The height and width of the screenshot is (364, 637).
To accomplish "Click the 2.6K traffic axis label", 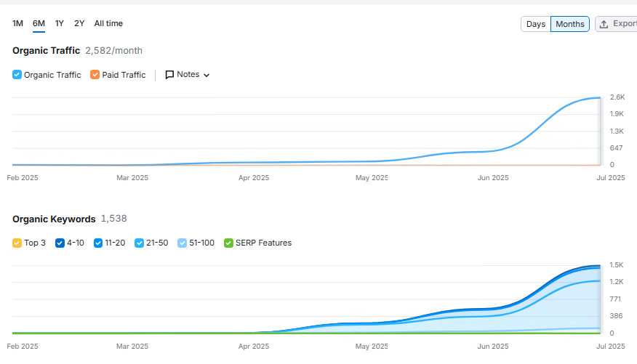I will pos(617,97).
